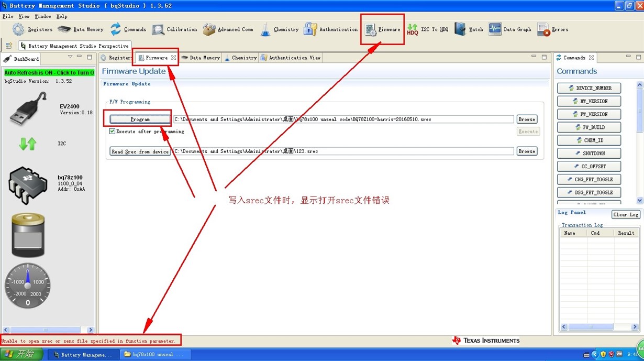The image size is (644, 361).
Task: Browse for 123.srec output path
Action: coord(527,151)
